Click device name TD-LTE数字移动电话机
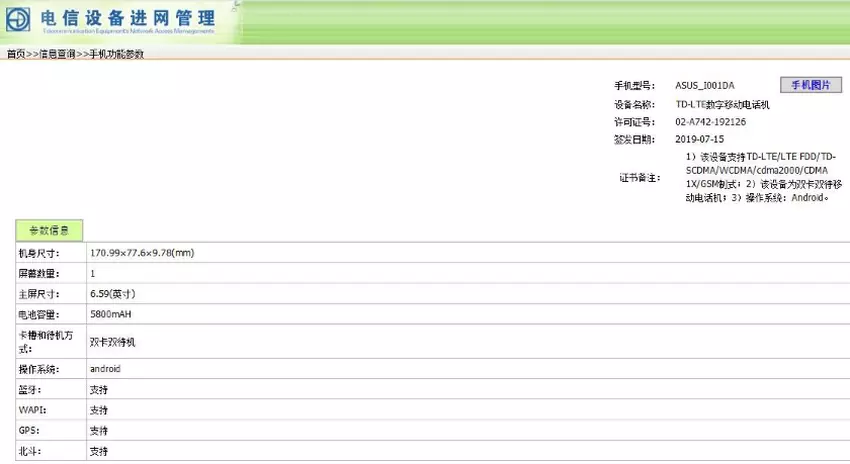The height and width of the screenshot is (464, 850). [x=724, y=104]
